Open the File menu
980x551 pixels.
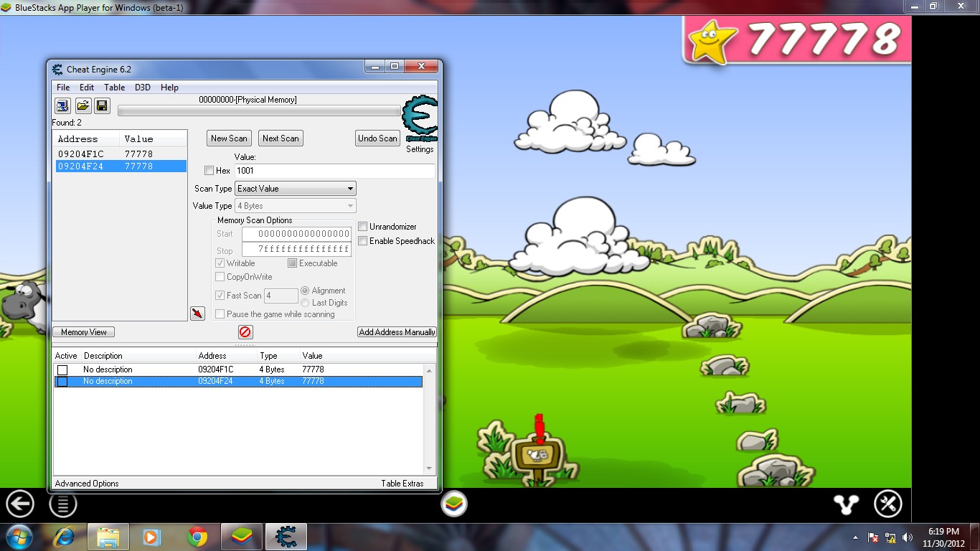[x=63, y=88]
